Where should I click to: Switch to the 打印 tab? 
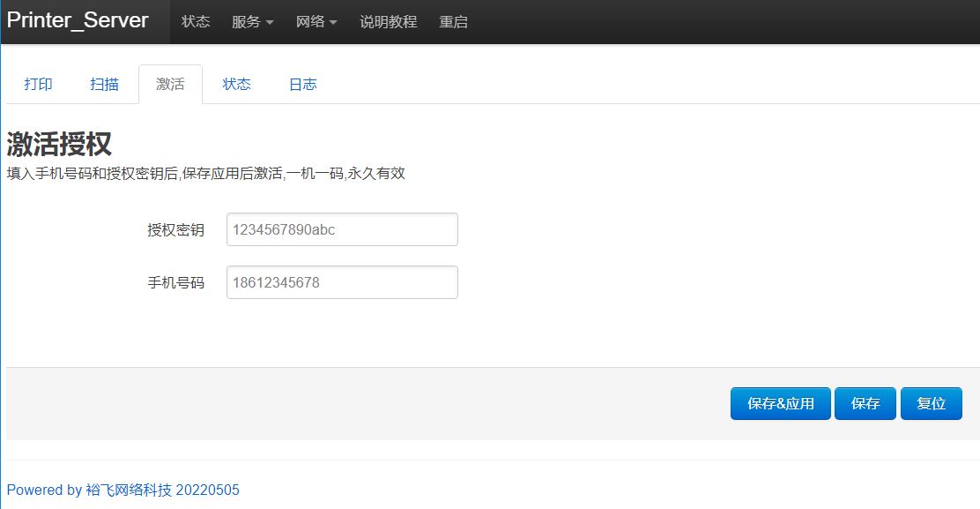tap(39, 85)
